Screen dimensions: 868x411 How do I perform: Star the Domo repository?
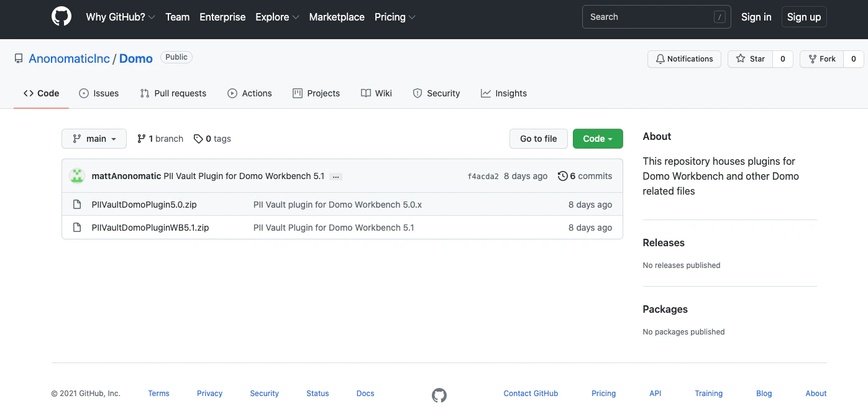point(751,59)
